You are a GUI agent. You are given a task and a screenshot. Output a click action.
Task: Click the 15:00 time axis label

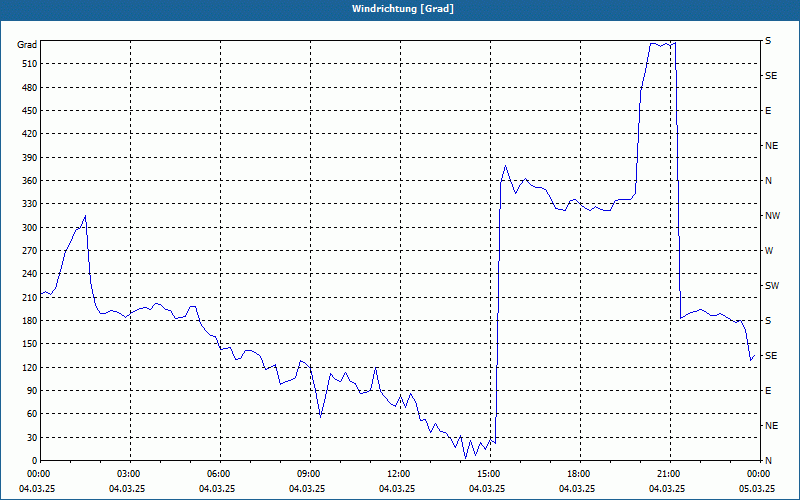tap(487, 474)
